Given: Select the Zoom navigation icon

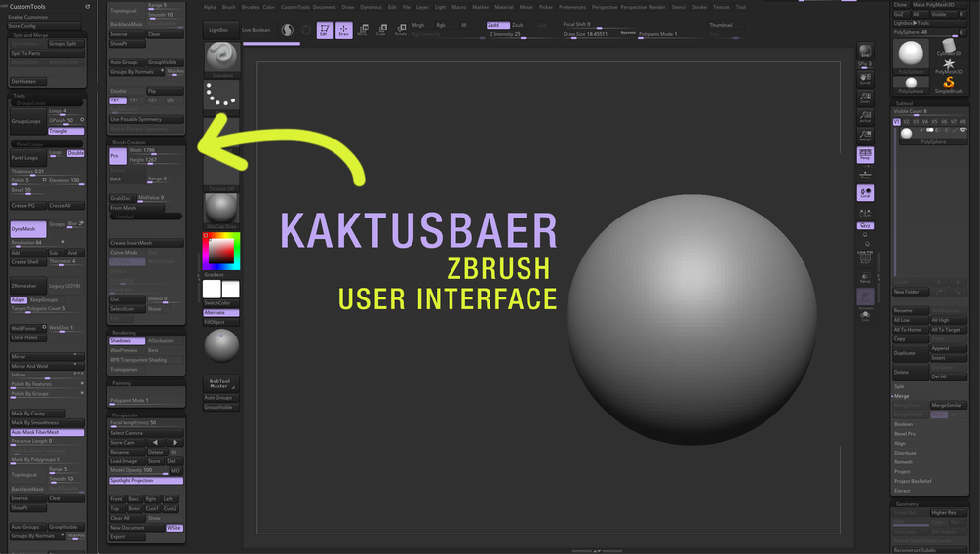Looking at the screenshot, I should (x=865, y=98).
